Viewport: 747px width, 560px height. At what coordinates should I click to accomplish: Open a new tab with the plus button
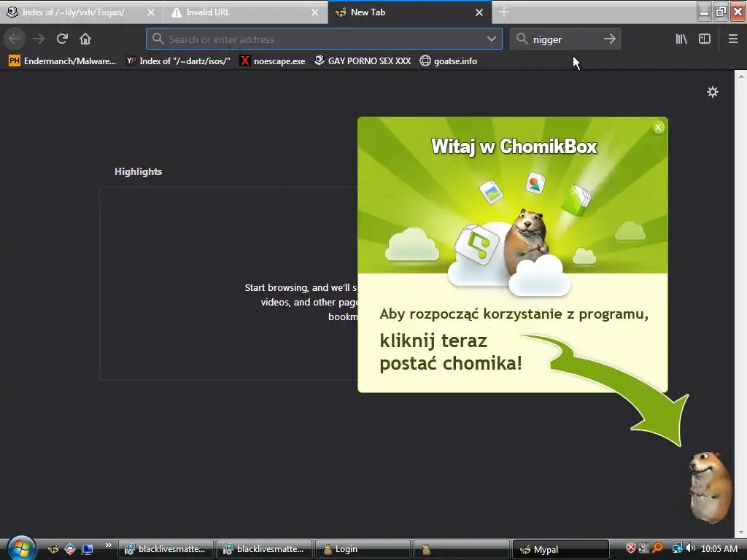(x=504, y=12)
